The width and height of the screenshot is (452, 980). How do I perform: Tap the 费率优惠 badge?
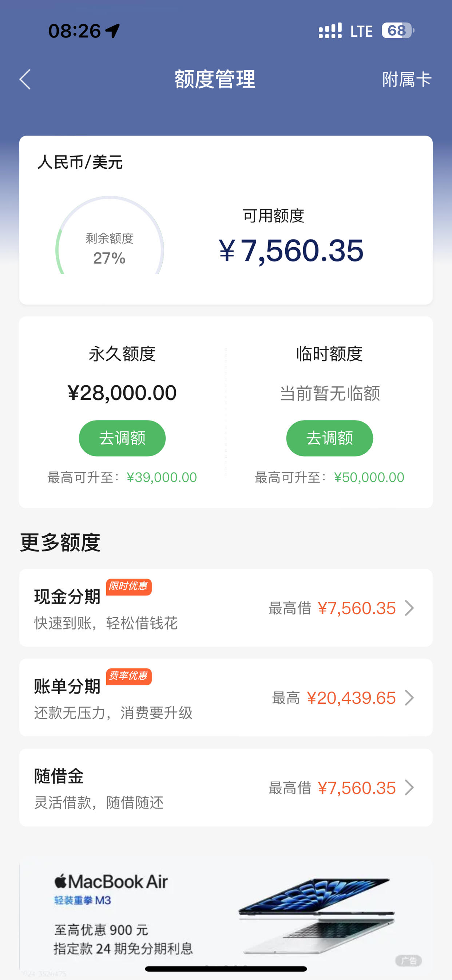point(128,676)
